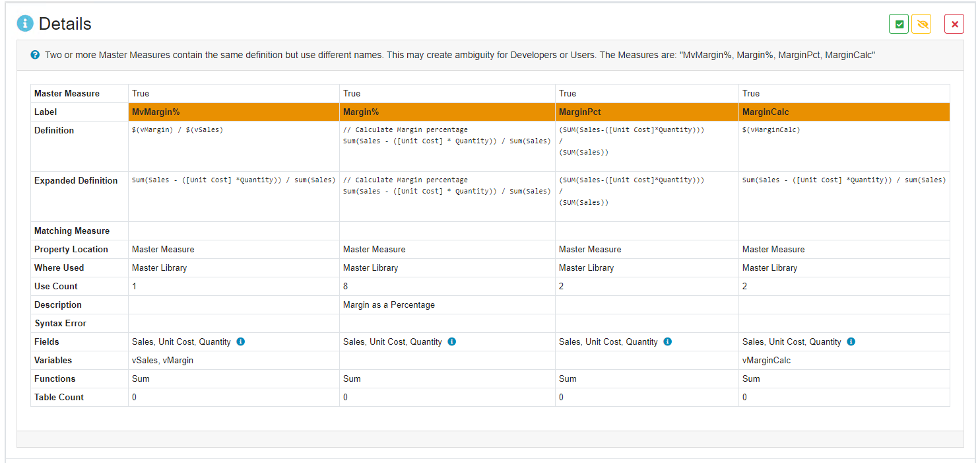Click the green checkmark button

(x=898, y=24)
